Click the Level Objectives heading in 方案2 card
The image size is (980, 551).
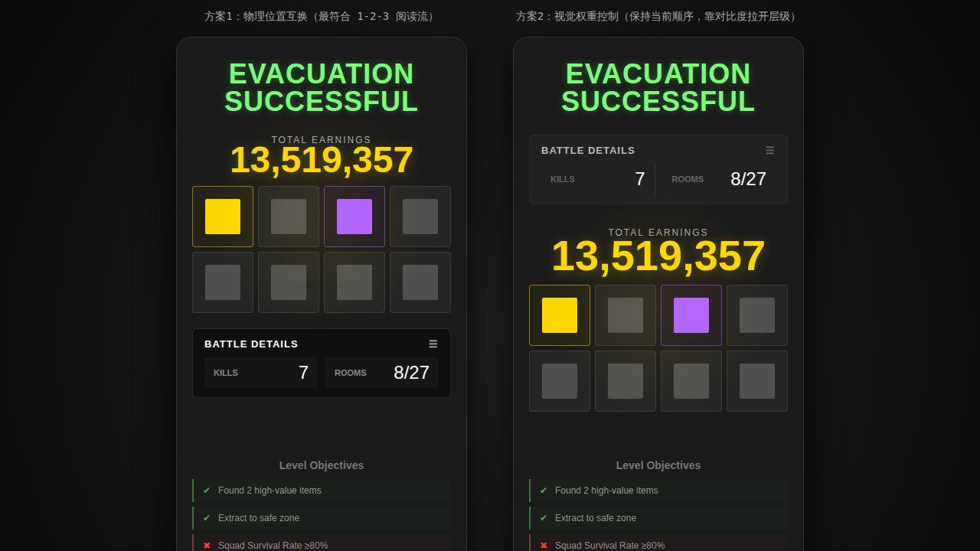(x=658, y=465)
